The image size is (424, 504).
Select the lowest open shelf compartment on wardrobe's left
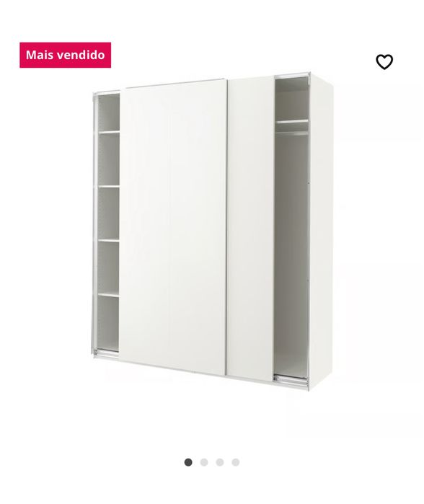click(x=108, y=324)
